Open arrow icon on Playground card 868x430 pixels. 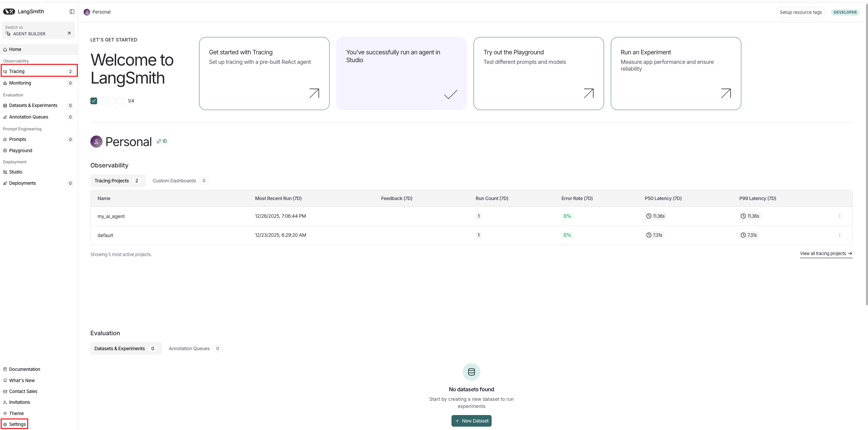tap(589, 93)
